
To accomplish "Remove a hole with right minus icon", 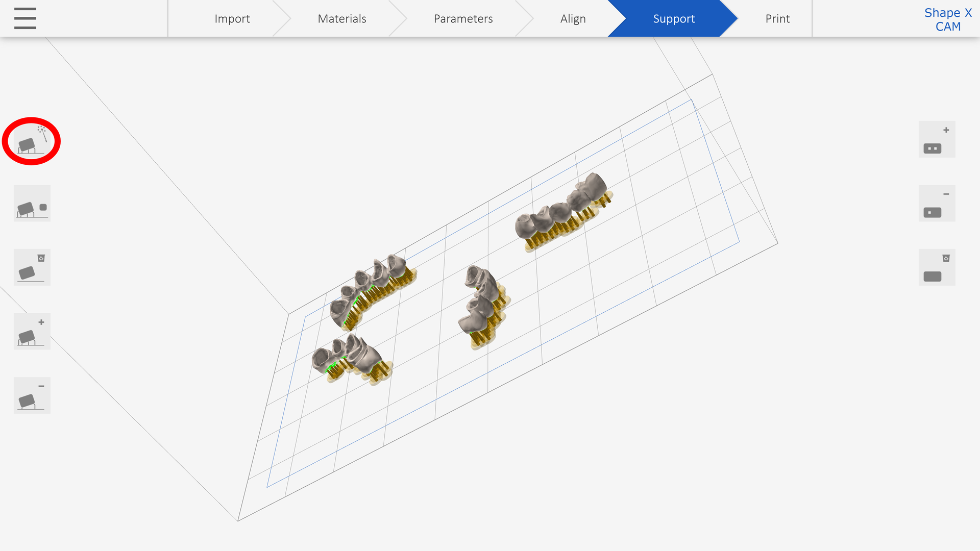I will pyautogui.click(x=937, y=204).
